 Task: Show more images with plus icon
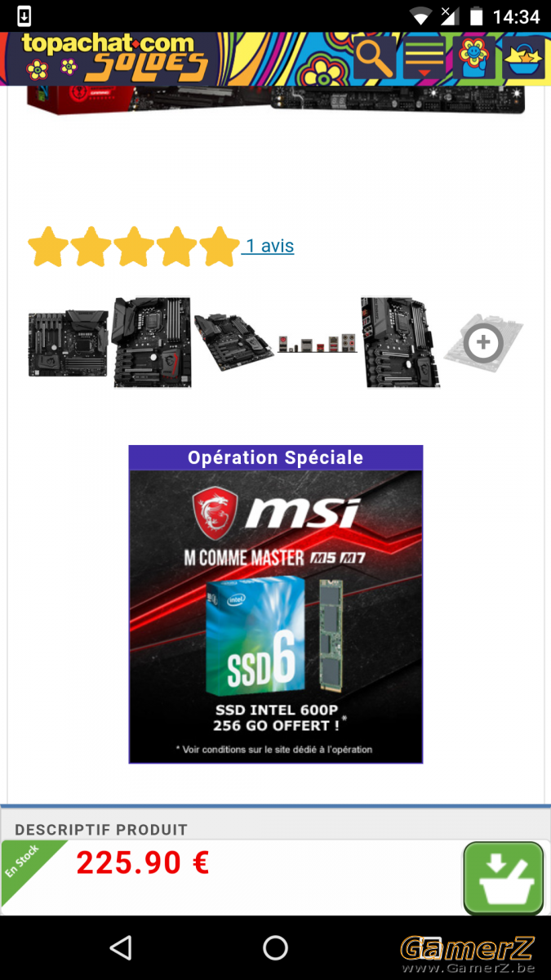coord(483,343)
